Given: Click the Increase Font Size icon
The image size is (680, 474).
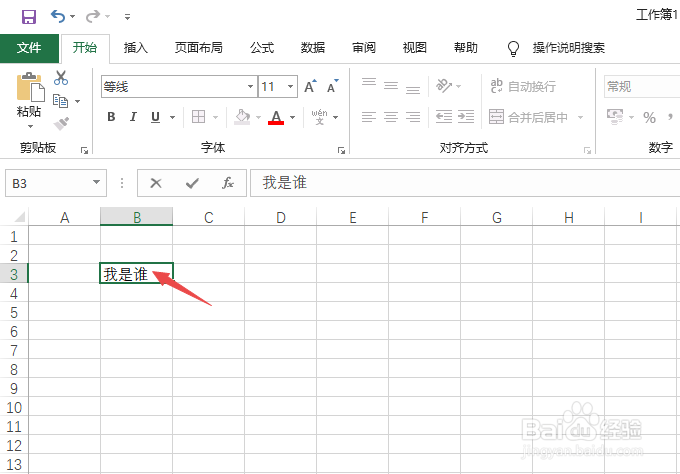Looking at the screenshot, I should click(310, 86).
